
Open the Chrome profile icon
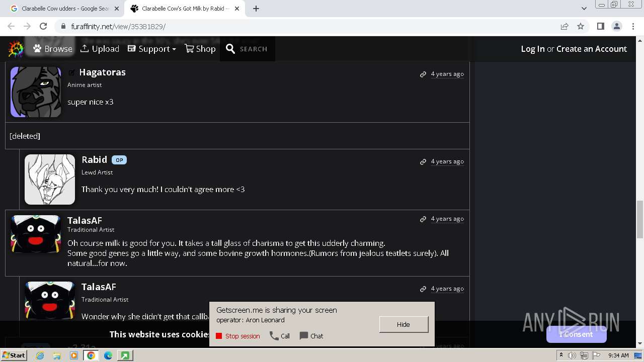(616, 26)
